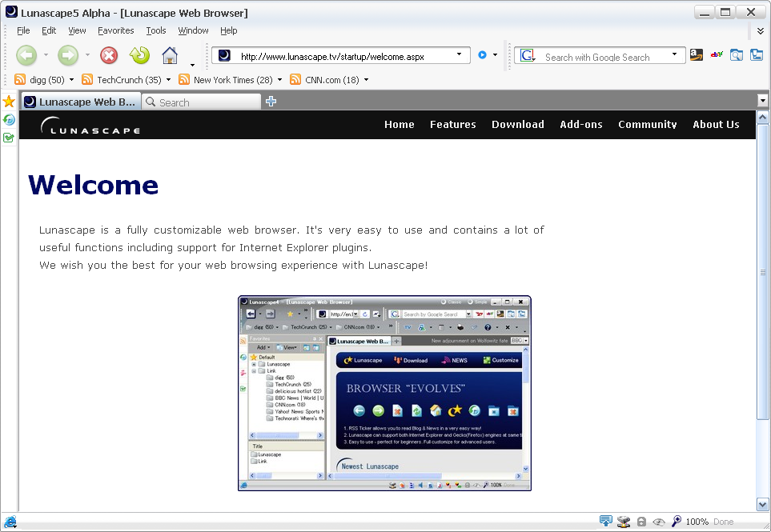Click the Download link in site navigation
This screenshot has height=532, width=771.
coord(518,125)
